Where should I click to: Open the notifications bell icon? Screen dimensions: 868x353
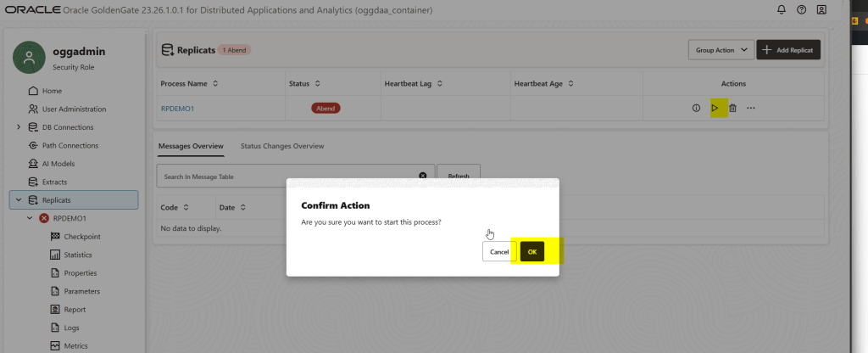tap(782, 9)
